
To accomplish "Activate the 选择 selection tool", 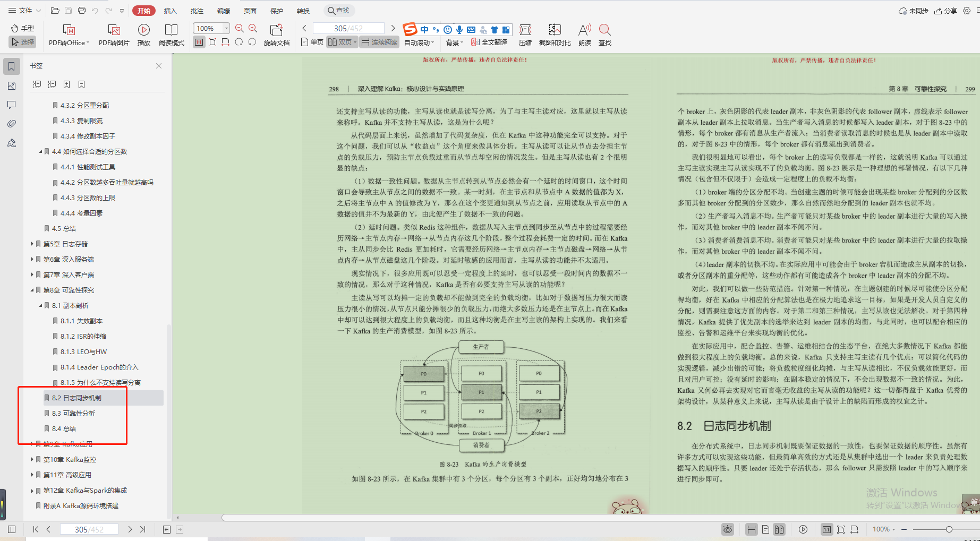I will pyautogui.click(x=22, y=42).
